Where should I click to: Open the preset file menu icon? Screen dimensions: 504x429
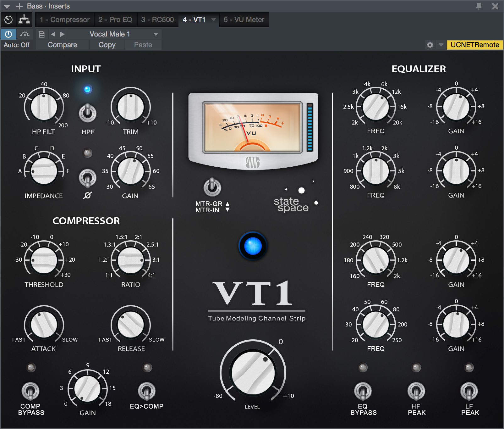(x=41, y=34)
